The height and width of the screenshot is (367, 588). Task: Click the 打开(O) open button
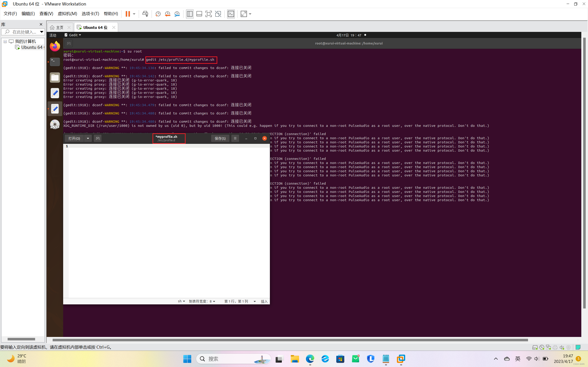point(74,138)
